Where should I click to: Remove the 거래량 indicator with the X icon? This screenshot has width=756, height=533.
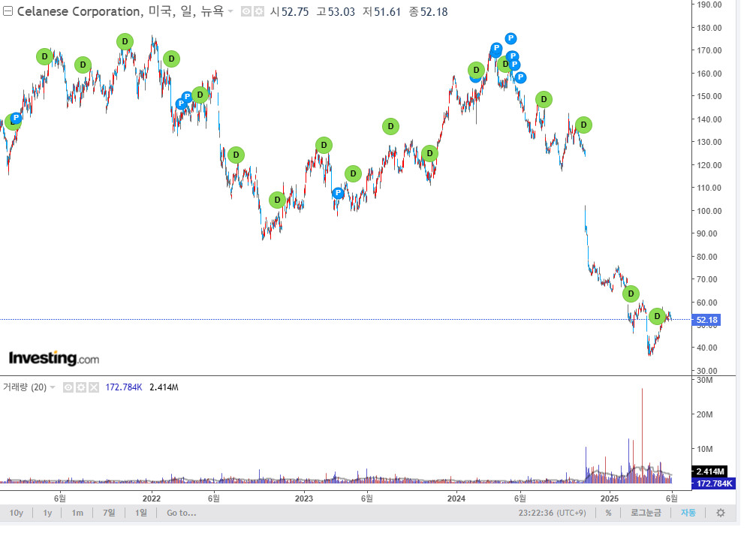click(94, 387)
